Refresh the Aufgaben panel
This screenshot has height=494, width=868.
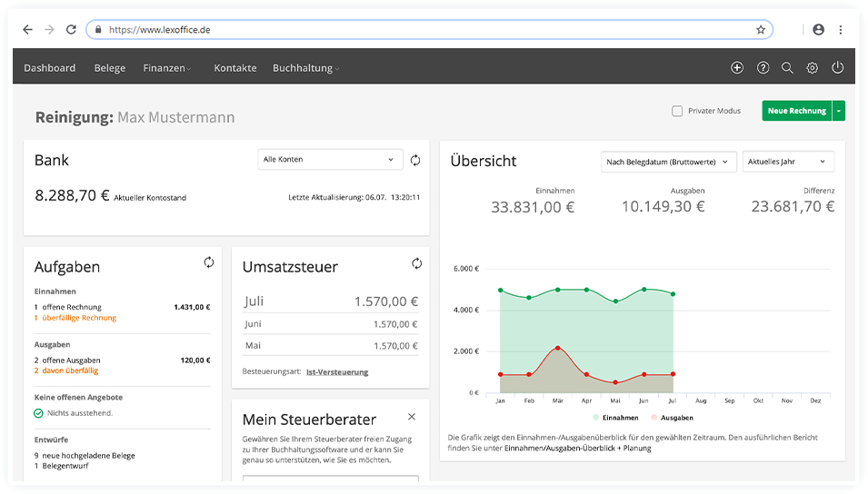tap(209, 262)
